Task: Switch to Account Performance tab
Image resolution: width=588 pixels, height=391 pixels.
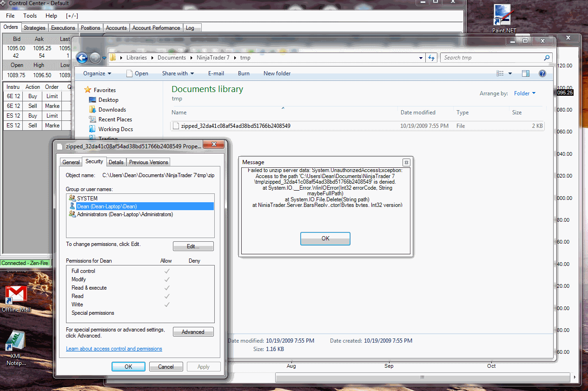Action: click(x=156, y=28)
